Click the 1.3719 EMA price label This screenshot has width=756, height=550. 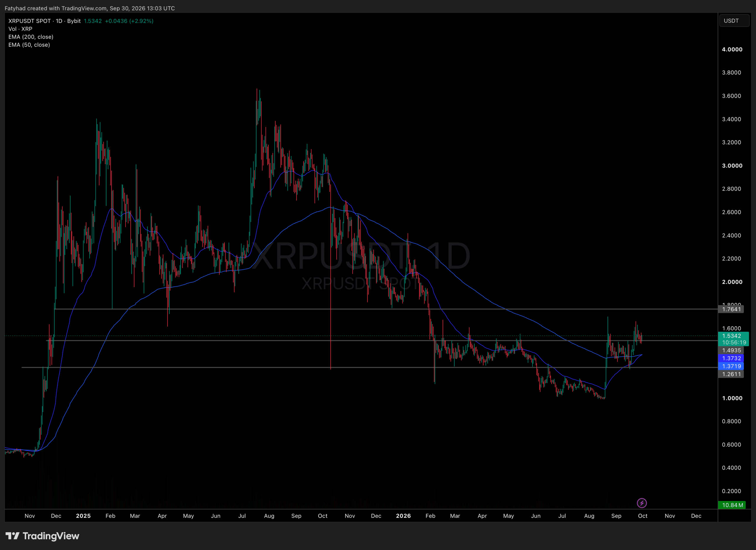tap(731, 366)
